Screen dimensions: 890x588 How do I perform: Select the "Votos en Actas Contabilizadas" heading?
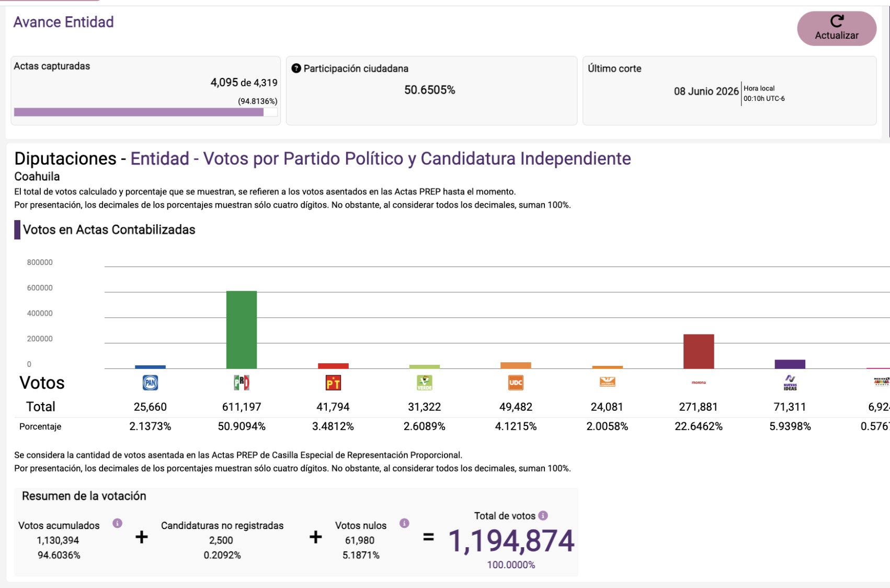coord(109,230)
